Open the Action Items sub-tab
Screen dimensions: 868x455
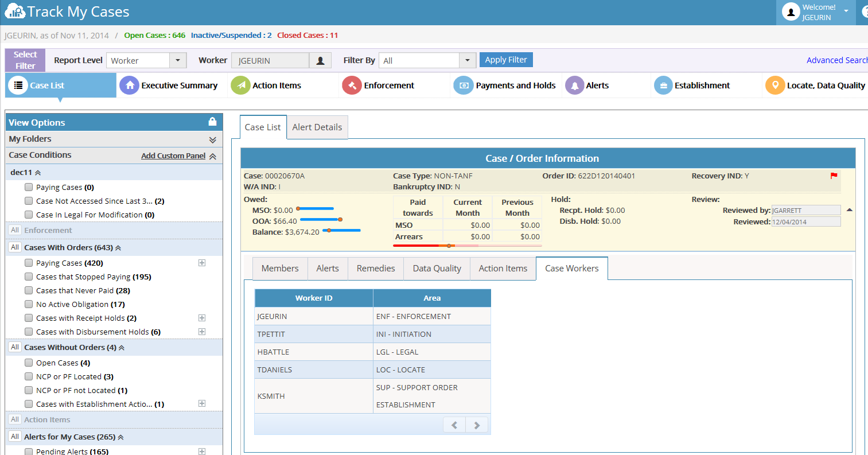(503, 268)
